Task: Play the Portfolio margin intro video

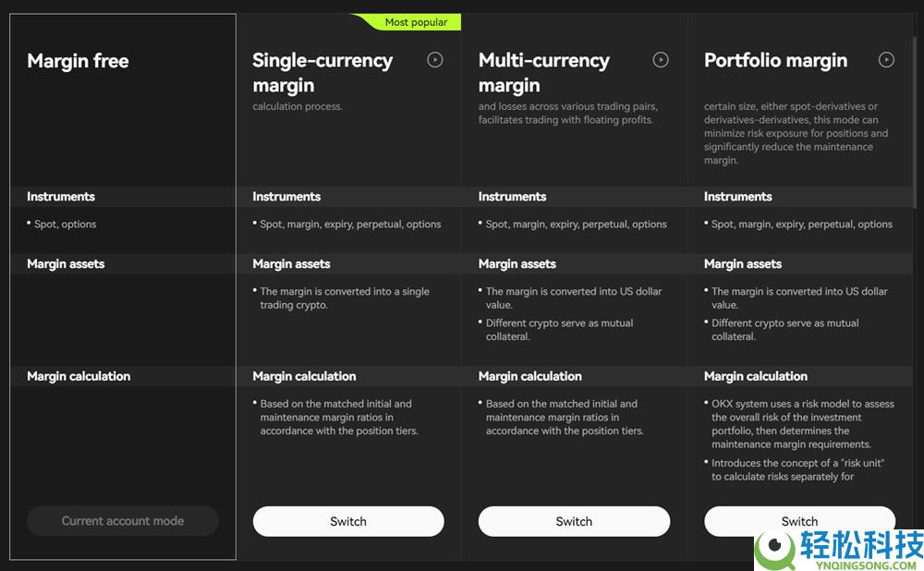Action: point(886,60)
